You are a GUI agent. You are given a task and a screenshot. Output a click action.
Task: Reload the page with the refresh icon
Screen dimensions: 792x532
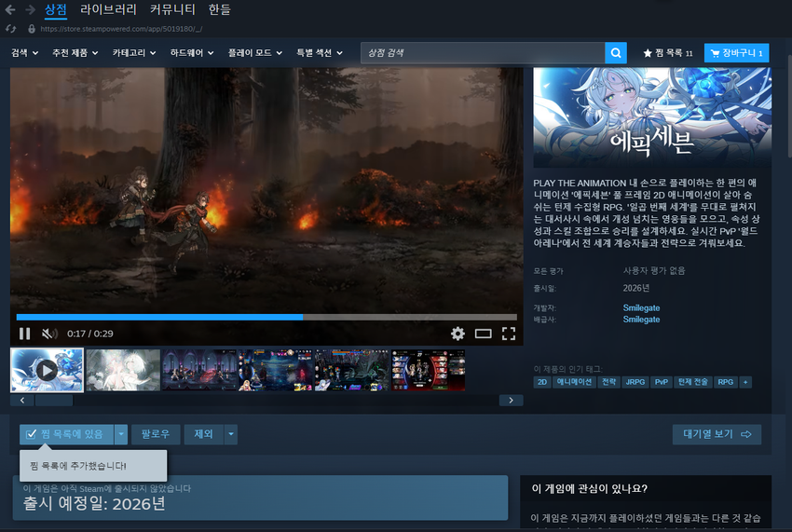10,29
